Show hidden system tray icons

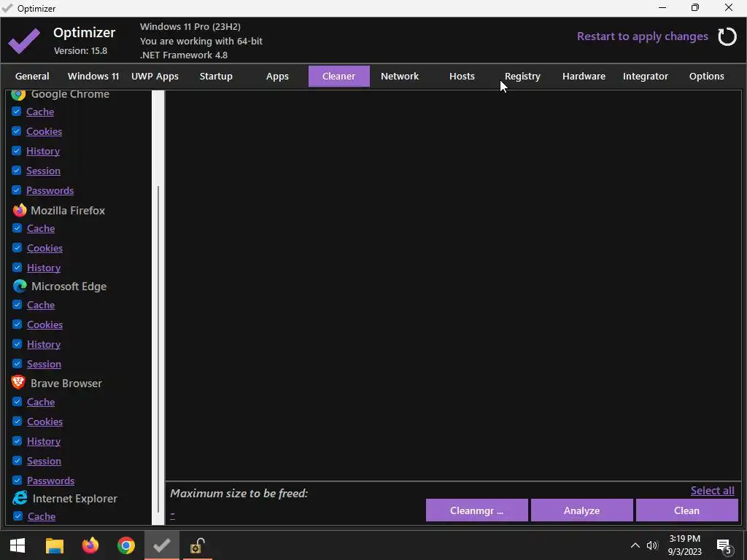pos(635,545)
